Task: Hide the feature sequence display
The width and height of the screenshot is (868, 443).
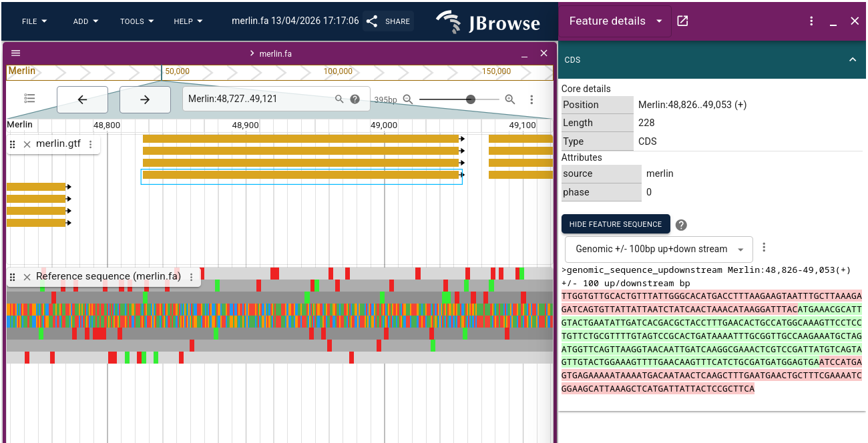Action: [615, 224]
